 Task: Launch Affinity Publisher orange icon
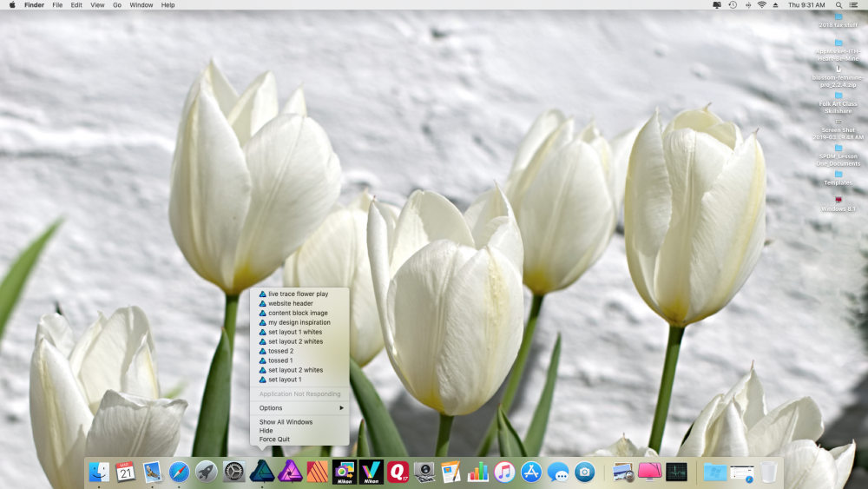coord(317,472)
